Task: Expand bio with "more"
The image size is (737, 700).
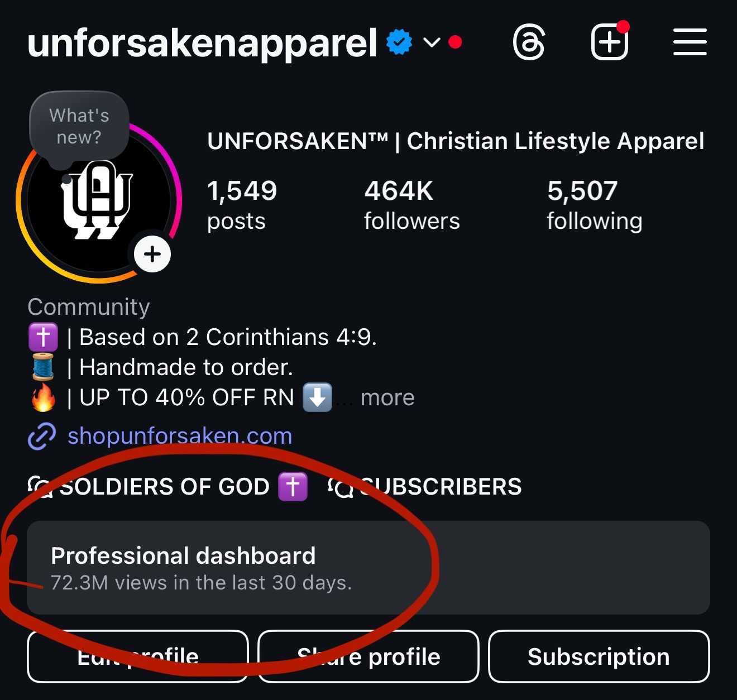Action: click(387, 398)
